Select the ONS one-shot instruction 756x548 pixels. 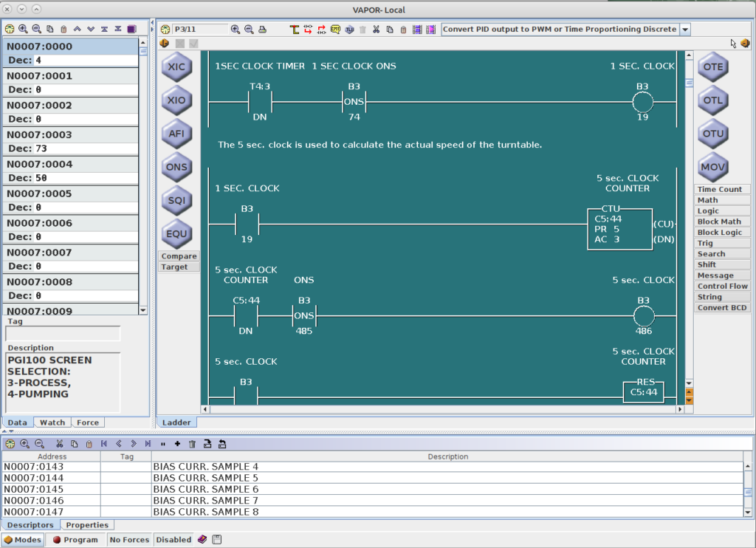coord(176,167)
